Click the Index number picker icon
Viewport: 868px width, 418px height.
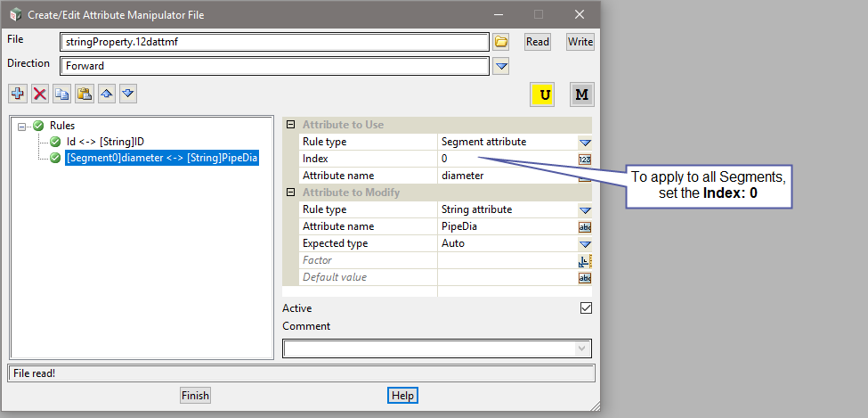[x=585, y=159]
